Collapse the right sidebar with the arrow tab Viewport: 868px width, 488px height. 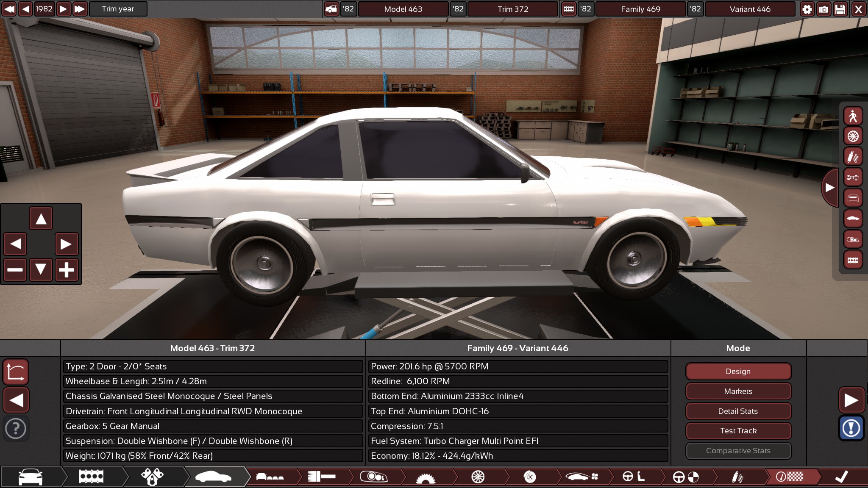[x=829, y=187]
